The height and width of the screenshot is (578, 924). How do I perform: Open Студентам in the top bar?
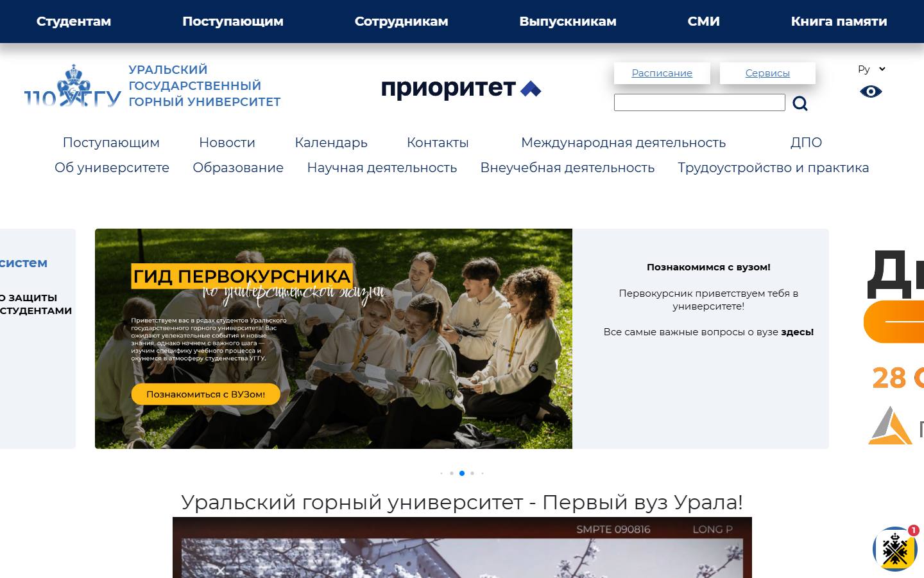click(x=74, y=21)
